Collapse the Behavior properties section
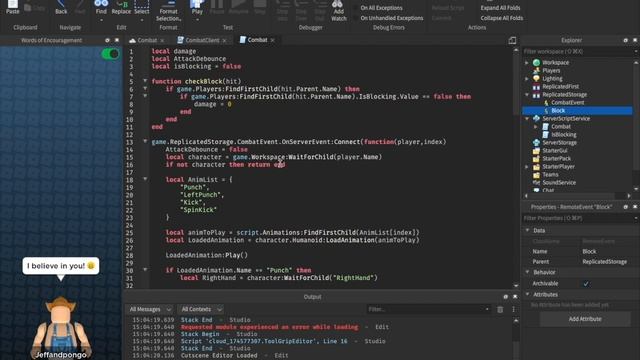Screen dimensions: 640x360 pos(527,272)
